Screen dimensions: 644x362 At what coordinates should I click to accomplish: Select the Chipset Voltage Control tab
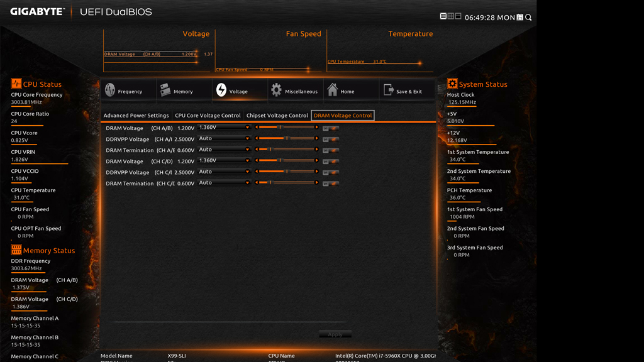pos(277,116)
